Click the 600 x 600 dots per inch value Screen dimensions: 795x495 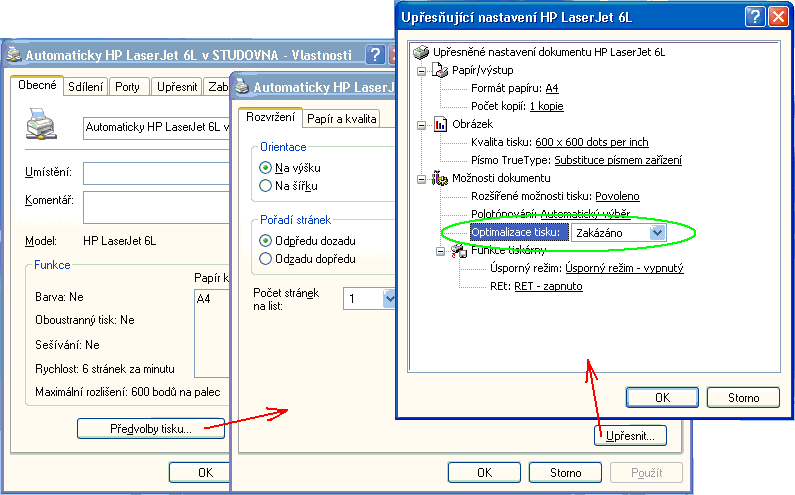[x=592, y=142]
